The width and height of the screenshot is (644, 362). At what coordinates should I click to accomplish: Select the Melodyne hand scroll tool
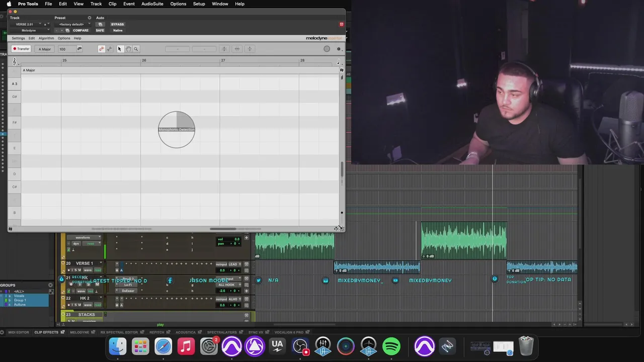point(128,49)
